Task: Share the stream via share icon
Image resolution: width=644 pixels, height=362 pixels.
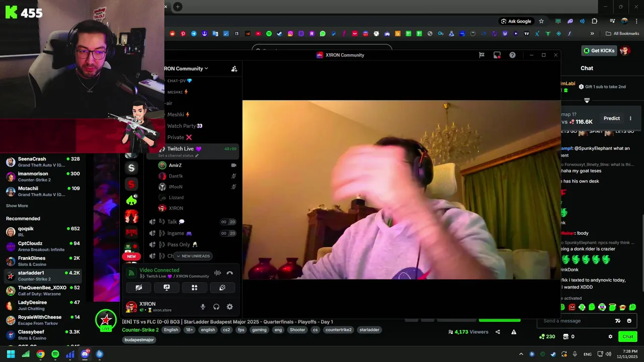Action: (x=498, y=332)
